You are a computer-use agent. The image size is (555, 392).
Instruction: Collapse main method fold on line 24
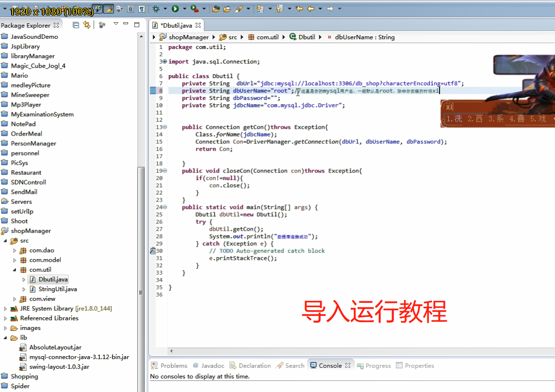click(x=164, y=207)
